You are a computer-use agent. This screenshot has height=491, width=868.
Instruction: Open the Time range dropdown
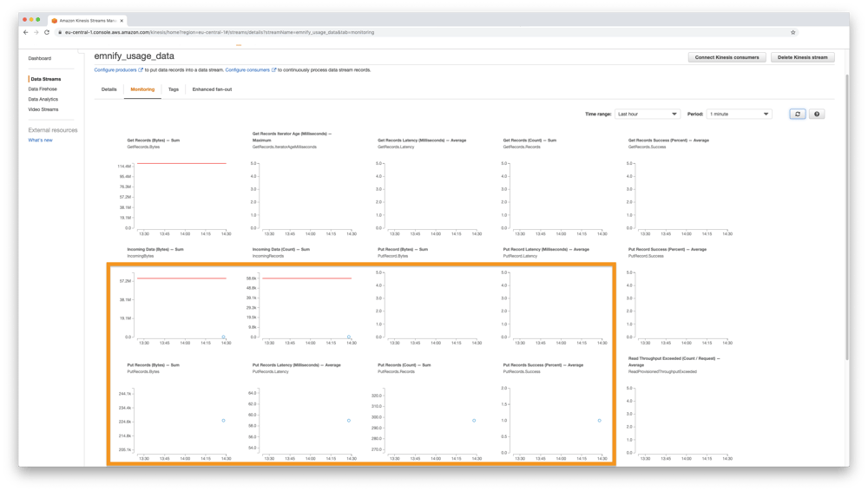point(648,114)
